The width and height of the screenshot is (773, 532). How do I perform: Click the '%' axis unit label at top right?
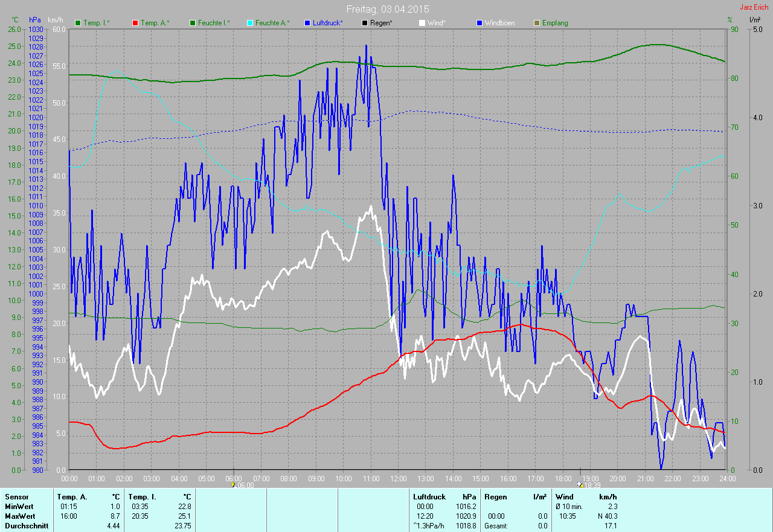click(730, 20)
